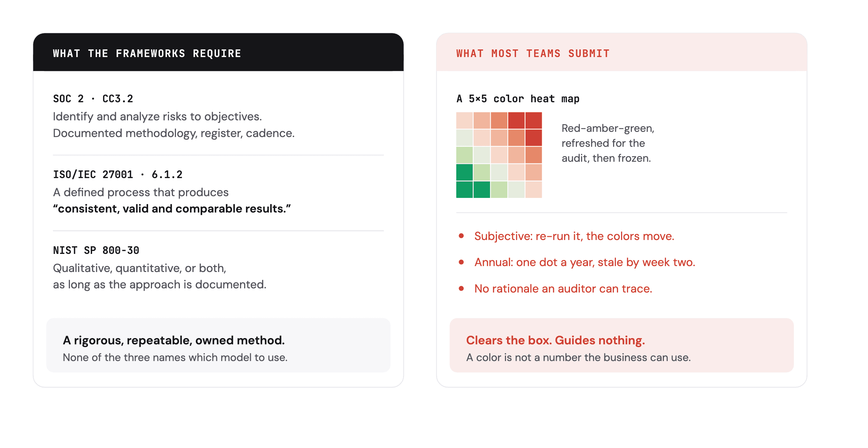Click the 'A 5×5 color heat map' title
The image size is (868, 448).
coord(518,99)
